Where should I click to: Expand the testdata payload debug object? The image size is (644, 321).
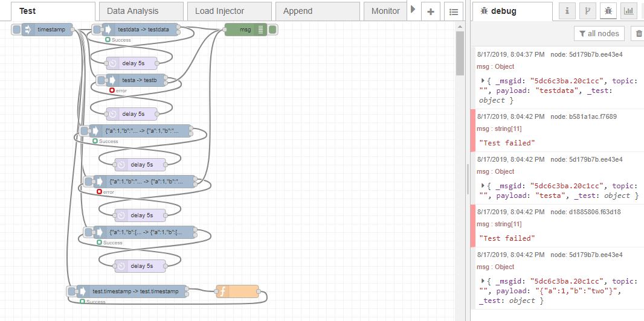(483, 81)
